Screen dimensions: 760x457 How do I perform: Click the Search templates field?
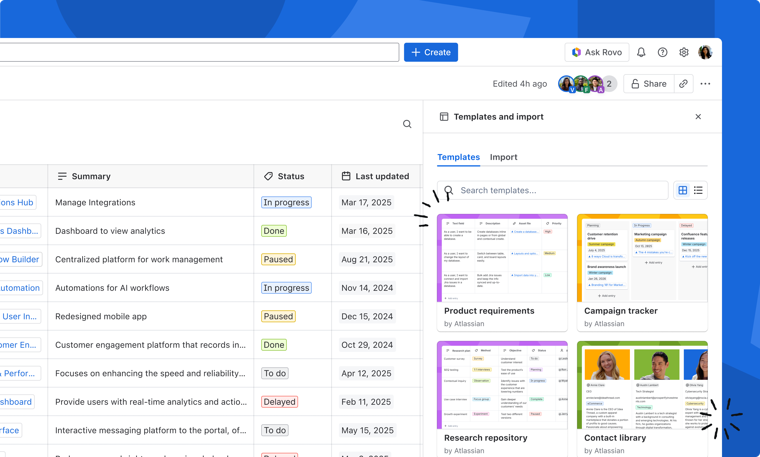[x=560, y=190]
